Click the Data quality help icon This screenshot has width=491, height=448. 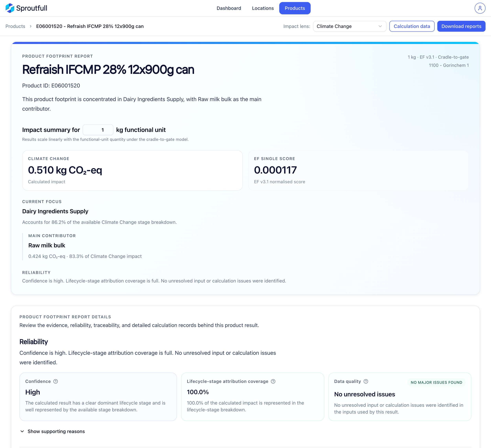pos(366,381)
